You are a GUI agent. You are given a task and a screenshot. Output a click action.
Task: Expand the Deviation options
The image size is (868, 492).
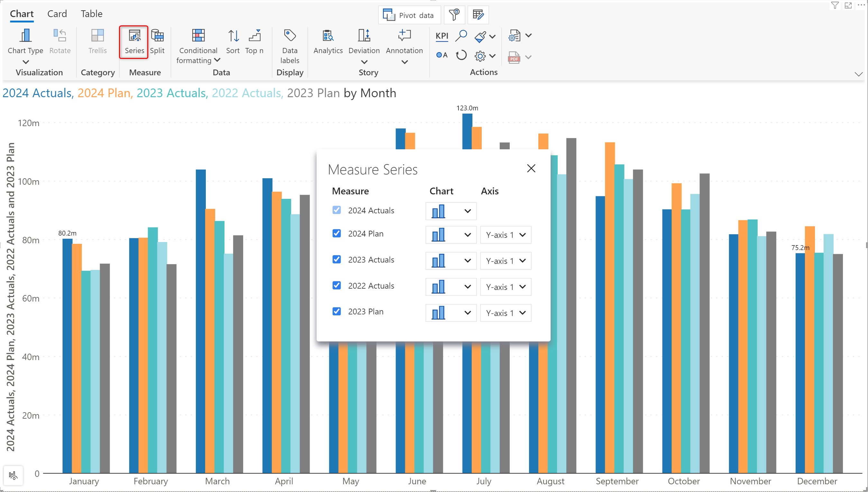pos(364,62)
